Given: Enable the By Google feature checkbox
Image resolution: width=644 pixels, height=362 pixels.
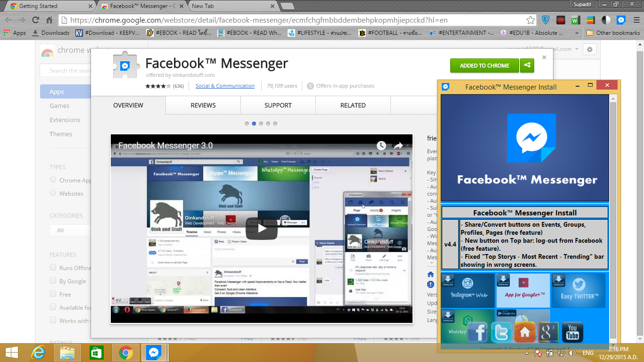Looking at the screenshot, I should 53,281.
